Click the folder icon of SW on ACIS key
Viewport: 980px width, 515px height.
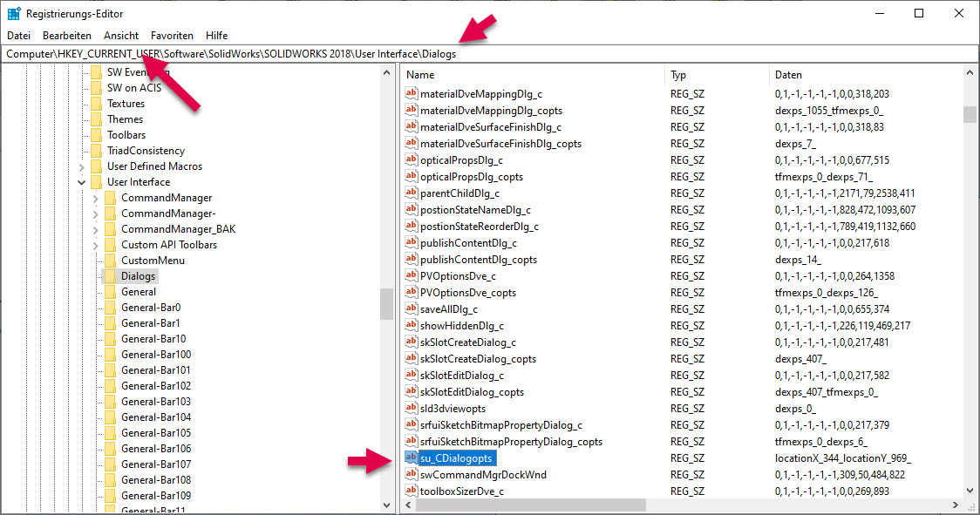pyautogui.click(x=96, y=88)
